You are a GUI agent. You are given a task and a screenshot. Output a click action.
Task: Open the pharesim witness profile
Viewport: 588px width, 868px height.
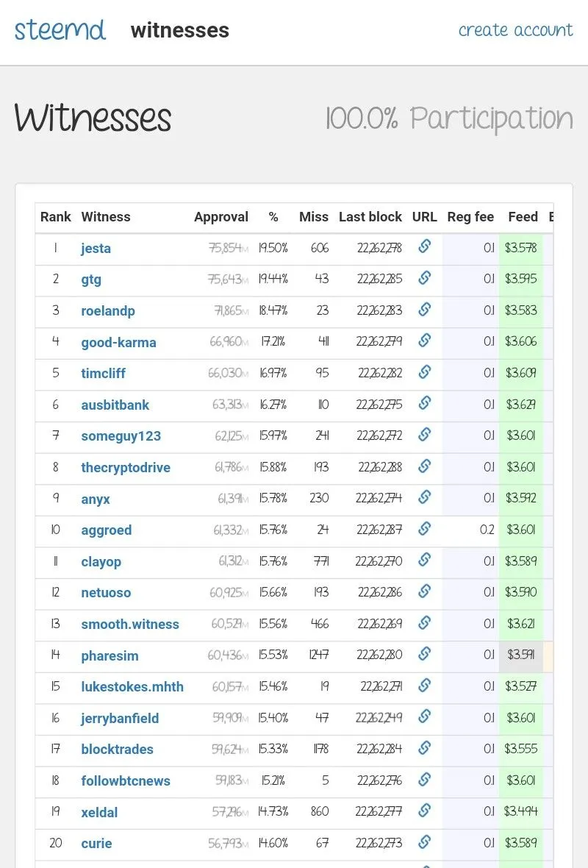pos(110,656)
